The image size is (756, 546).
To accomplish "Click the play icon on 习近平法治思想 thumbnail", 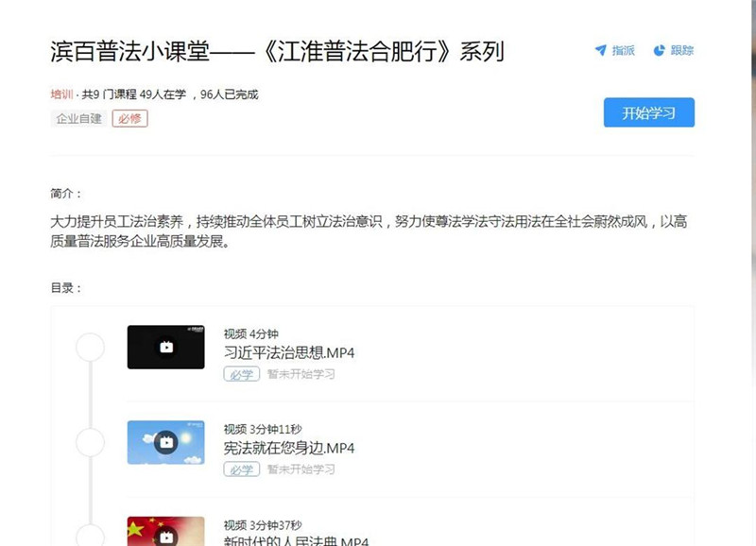I will [x=168, y=347].
